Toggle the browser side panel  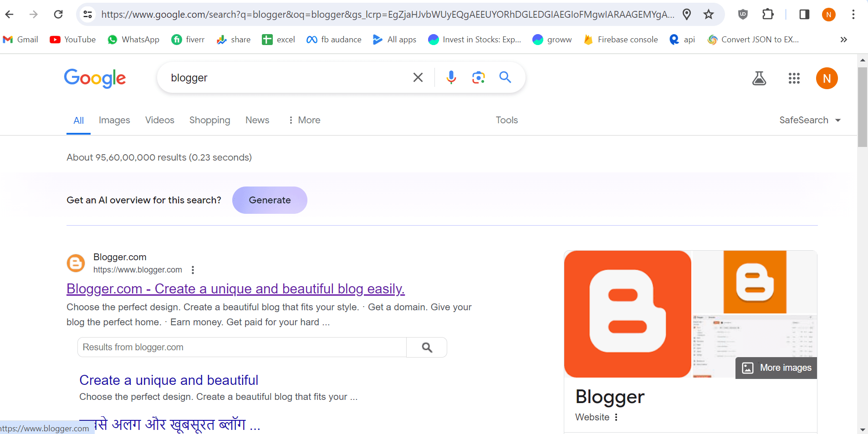pyautogui.click(x=804, y=15)
